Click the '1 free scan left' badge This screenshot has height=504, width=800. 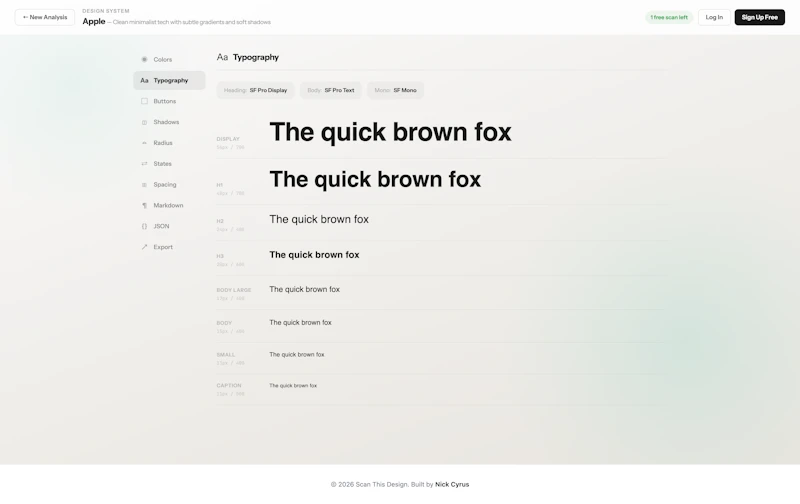coord(669,17)
